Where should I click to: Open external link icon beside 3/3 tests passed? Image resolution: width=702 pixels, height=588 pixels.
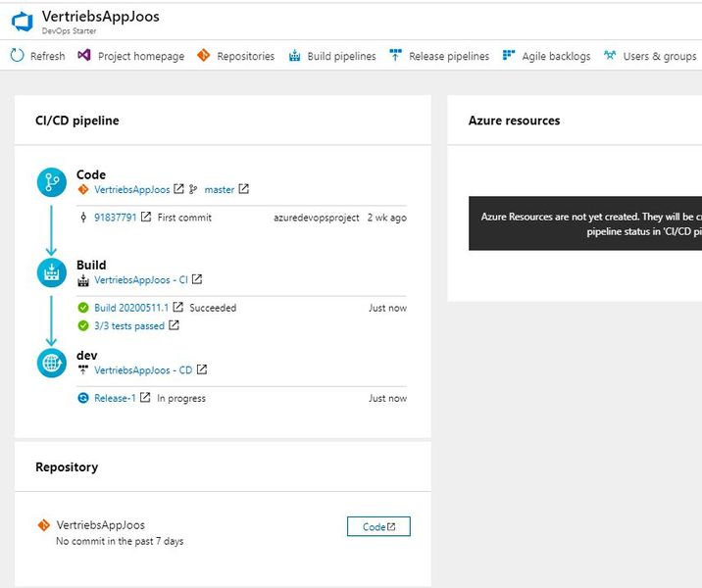pyautogui.click(x=174, y=325)
